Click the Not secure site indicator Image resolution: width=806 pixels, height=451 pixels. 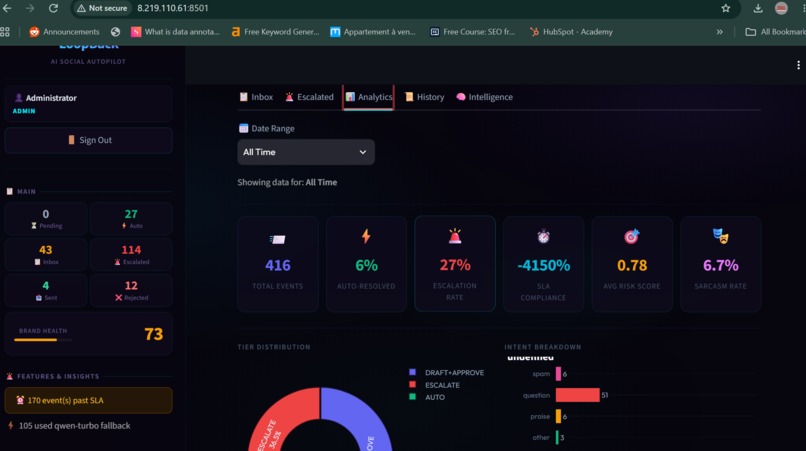click(x=102, y=8)
